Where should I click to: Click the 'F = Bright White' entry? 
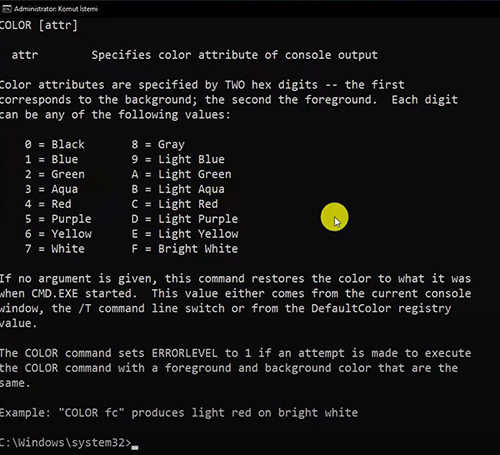point(185,249)
